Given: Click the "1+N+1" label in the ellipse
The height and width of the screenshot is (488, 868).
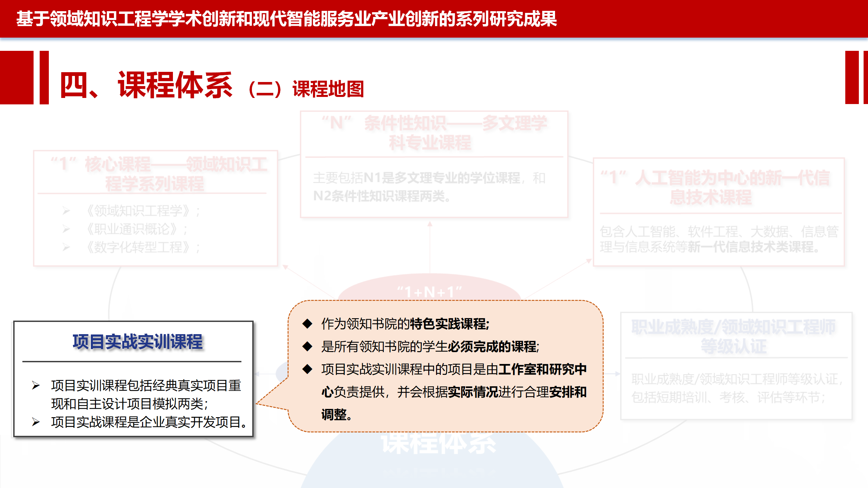Looking at the screenshot, I should pyautogui.click(x=429, y=292).
